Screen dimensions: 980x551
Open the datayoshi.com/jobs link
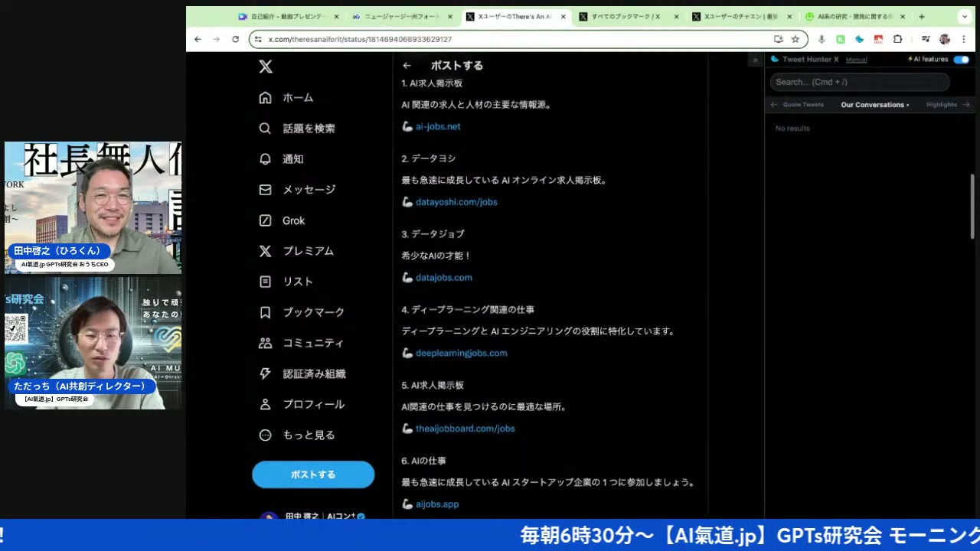click(456, 202)
